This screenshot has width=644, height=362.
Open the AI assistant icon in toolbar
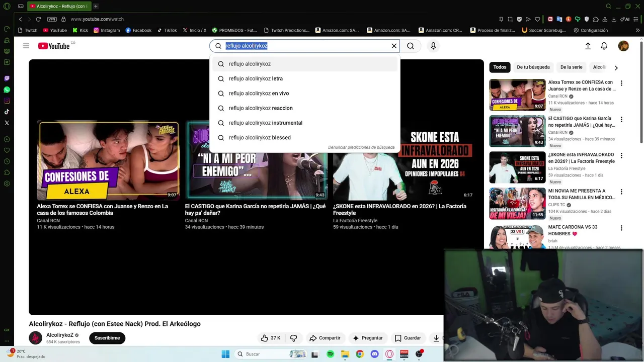coord(625,19)
